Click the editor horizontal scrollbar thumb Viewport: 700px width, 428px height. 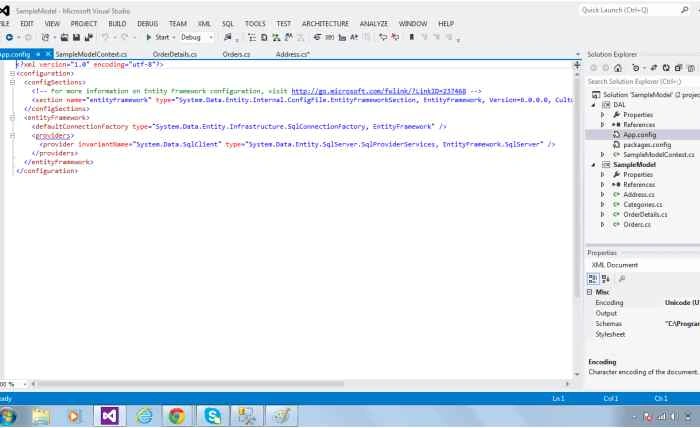point(191,384)
